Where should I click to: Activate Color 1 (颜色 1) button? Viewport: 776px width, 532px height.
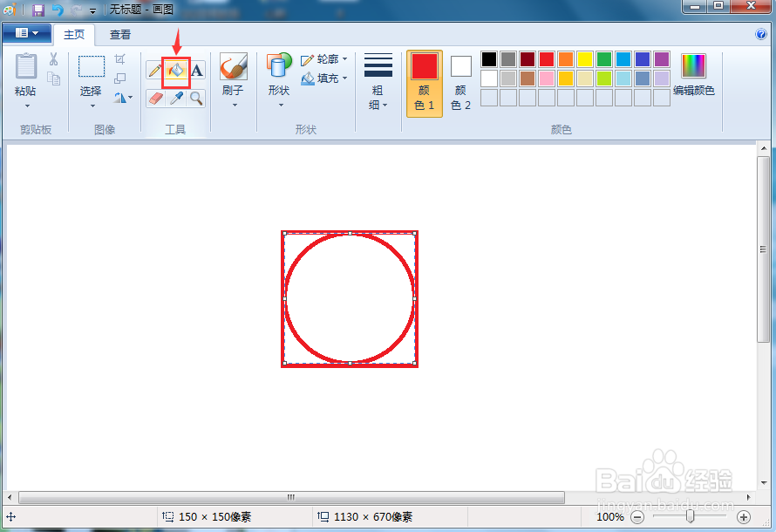click(424, 83)
